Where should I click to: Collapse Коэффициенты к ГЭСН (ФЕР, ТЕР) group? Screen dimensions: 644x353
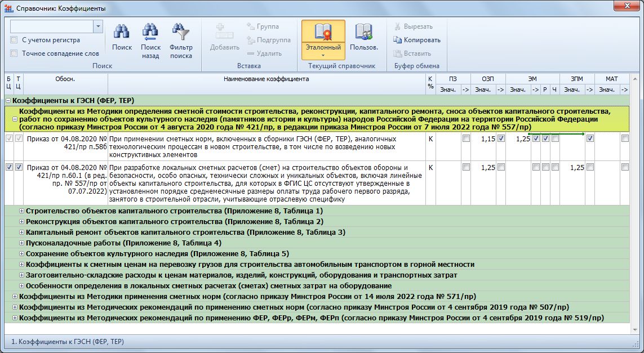coord(8,101)
